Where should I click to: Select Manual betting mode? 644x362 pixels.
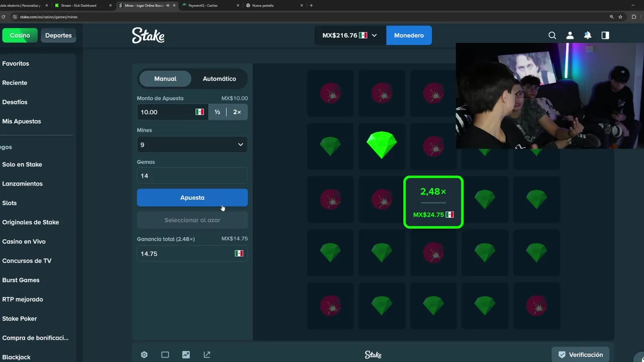tap(165, 78)
